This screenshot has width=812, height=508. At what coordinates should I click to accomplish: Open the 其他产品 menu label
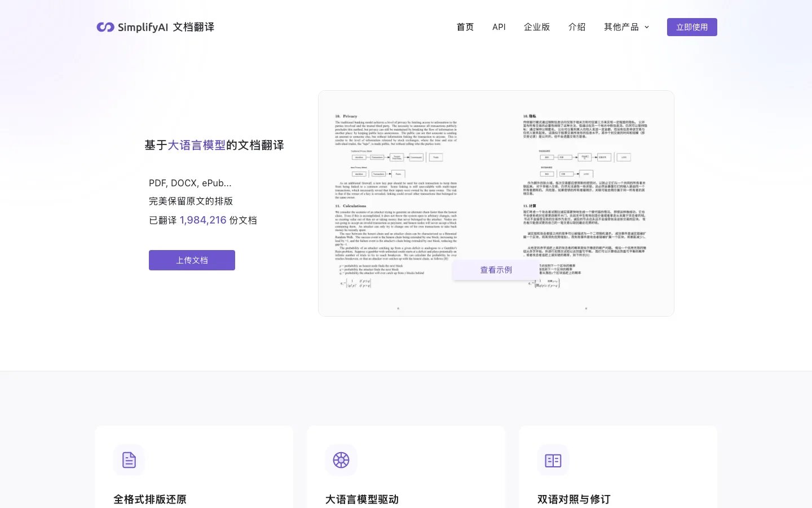point(621,27)
